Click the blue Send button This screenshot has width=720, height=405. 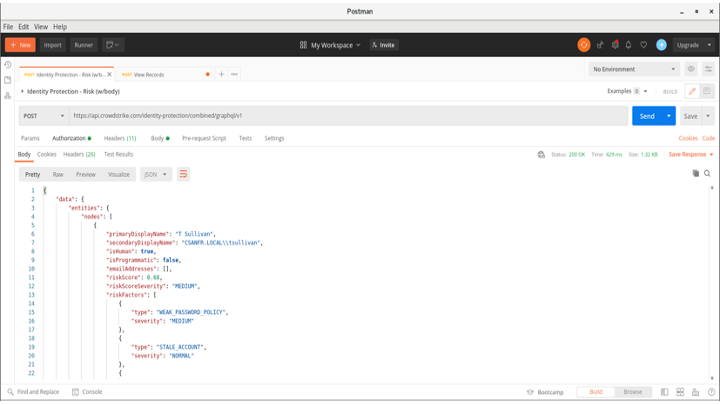point(647,116)
